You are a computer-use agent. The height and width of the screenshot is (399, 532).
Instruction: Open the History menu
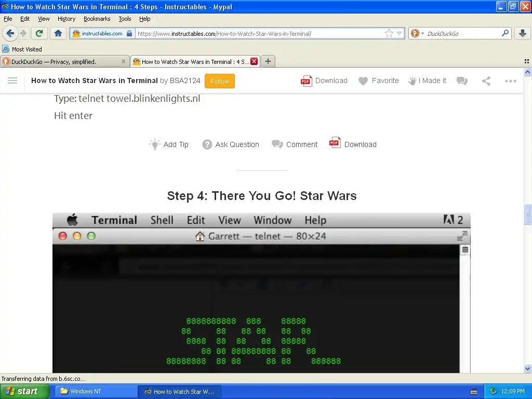coord(66,19)
